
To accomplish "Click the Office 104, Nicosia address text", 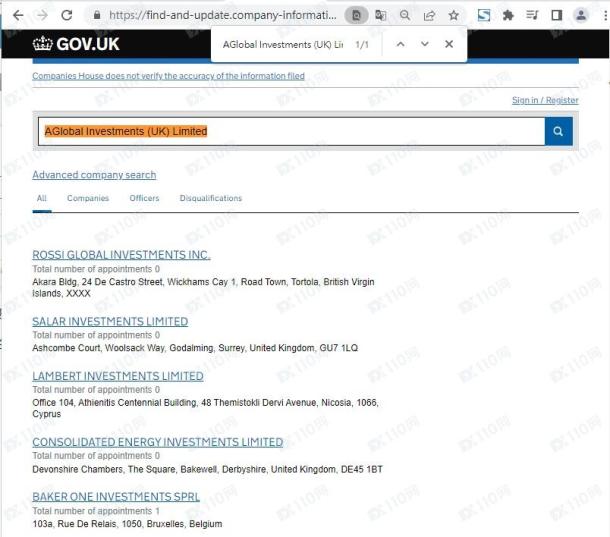I will (x=205, y=408).
